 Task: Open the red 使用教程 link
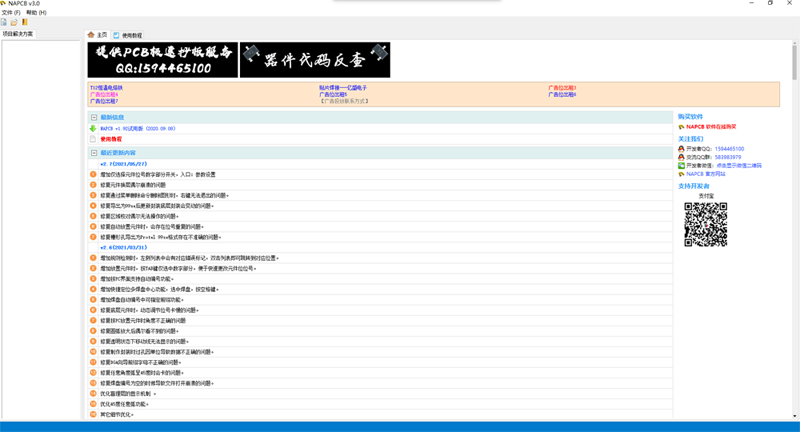coord(111,139)
